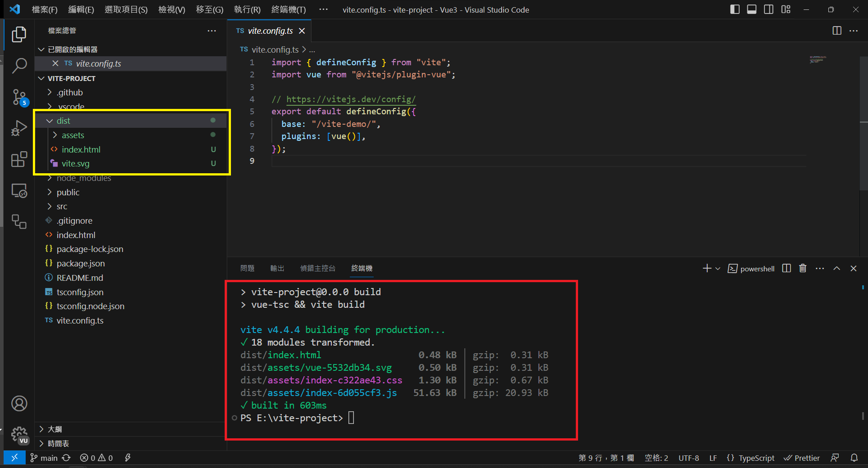868x468 pixels.
Task: Create a new terminal with plus icon
Action: click(707, 268)
